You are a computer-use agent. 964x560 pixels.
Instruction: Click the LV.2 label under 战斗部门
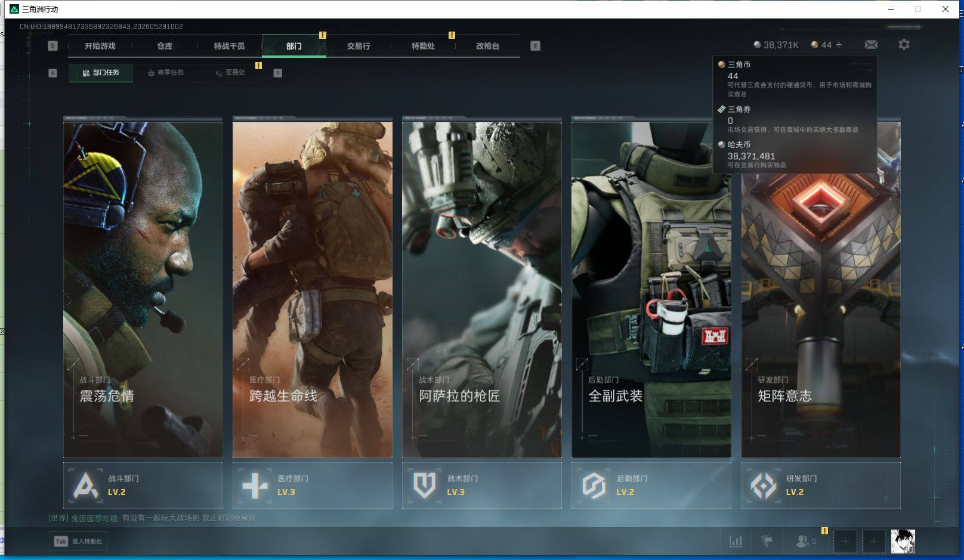[116, 492]
